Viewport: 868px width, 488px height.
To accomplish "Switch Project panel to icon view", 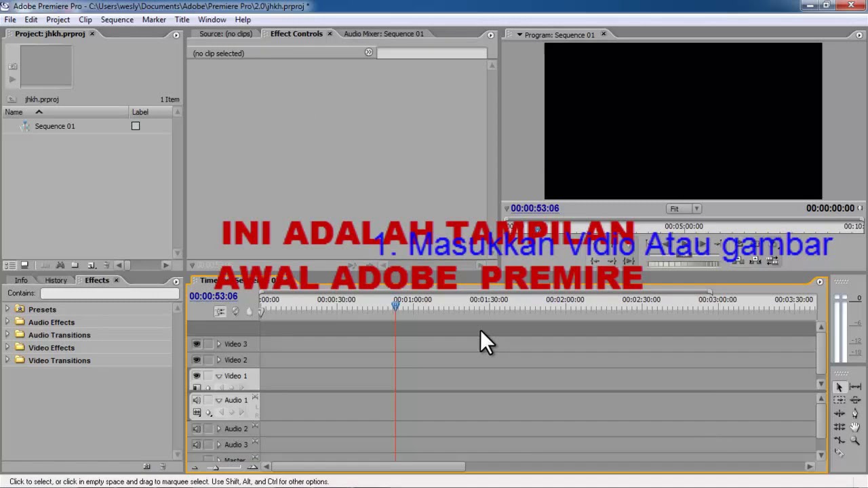I will pyautogui.click(x=24, y=265).
